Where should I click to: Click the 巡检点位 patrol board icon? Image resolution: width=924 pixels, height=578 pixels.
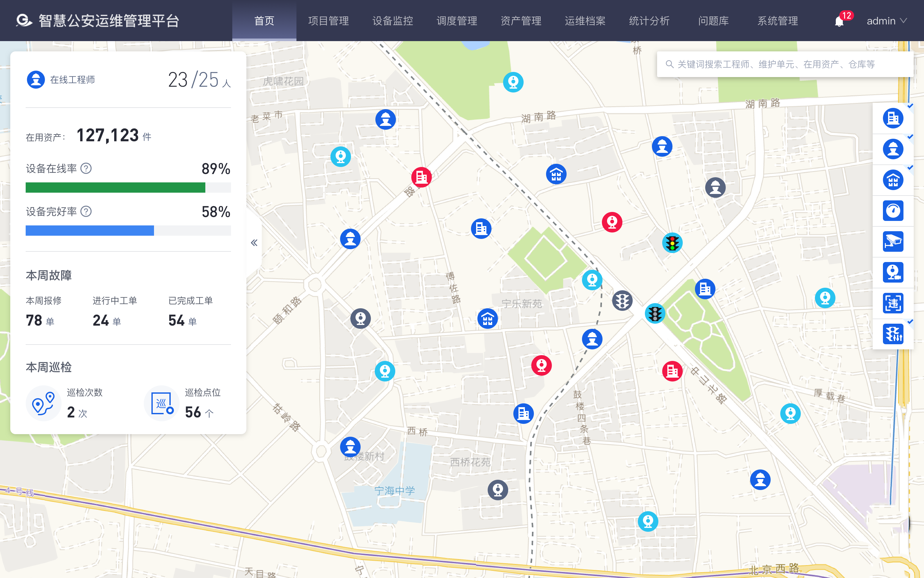coord(162,403)
